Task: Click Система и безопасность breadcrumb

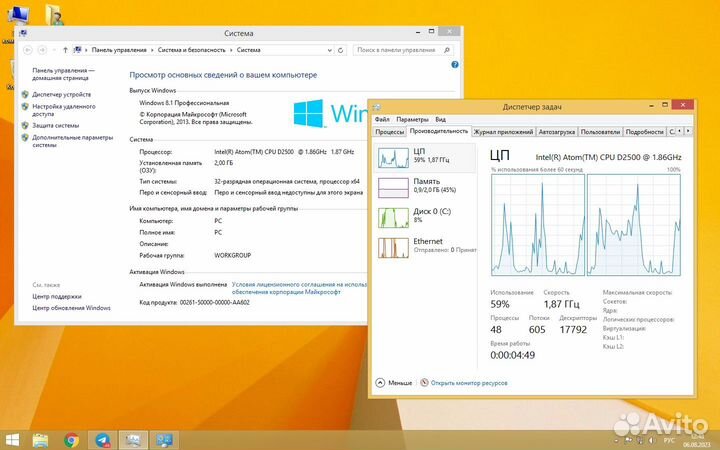Action: [x=191, y=50]
